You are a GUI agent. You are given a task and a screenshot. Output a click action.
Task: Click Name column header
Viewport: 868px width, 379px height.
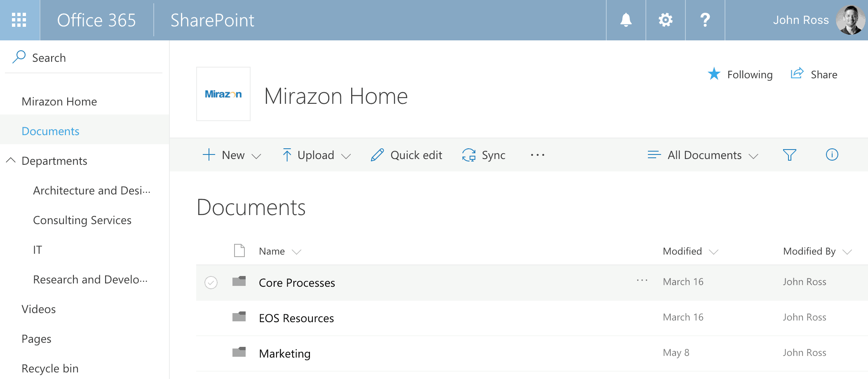tap(272, 251)
